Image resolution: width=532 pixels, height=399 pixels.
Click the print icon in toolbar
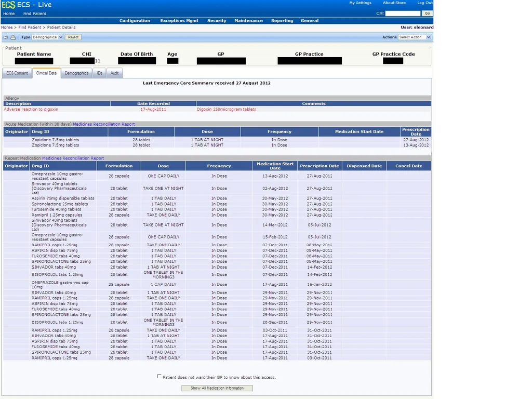13,37
